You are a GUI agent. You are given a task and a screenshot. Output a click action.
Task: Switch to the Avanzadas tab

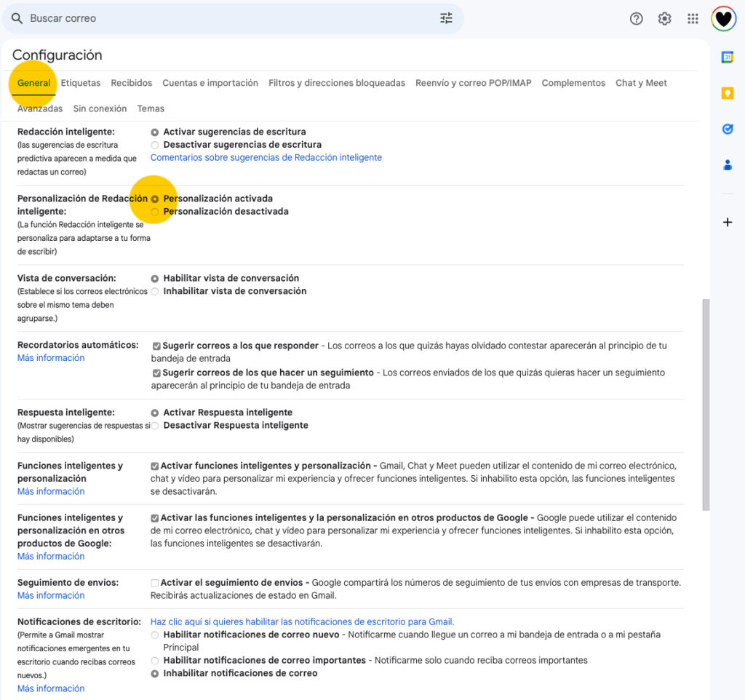coord(40,108)
